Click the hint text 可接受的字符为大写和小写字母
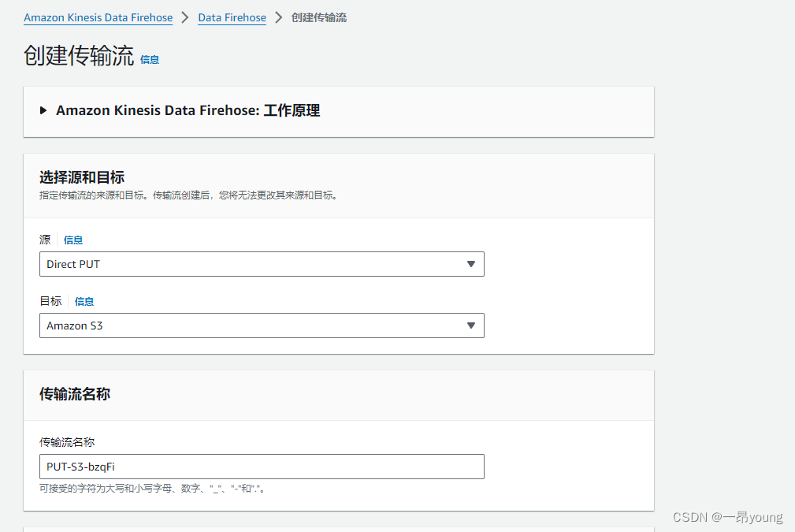The height and width of the screenshot is (532, 795). [x=153, y=489]
